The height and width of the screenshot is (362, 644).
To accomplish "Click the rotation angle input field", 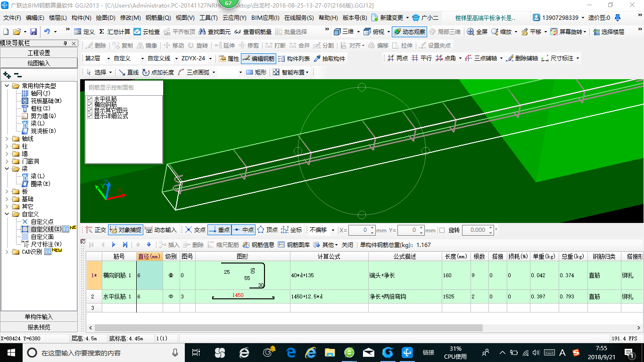I will pos(478,230).
